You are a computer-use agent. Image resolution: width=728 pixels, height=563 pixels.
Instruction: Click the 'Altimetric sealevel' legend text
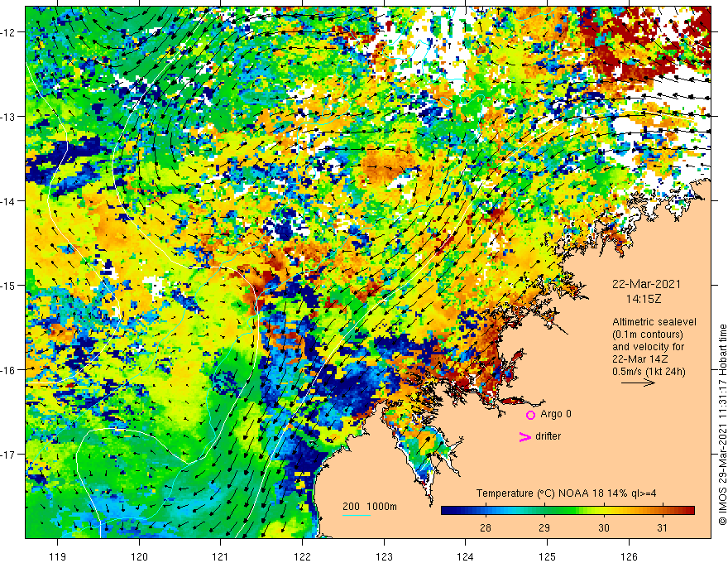pyautogui.click(x=654, y=322)
